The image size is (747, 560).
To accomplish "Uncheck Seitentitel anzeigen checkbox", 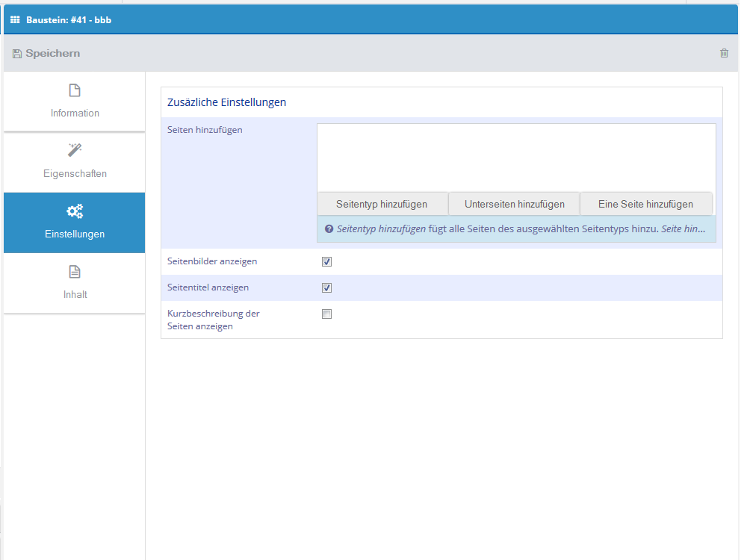I will 326,287.
